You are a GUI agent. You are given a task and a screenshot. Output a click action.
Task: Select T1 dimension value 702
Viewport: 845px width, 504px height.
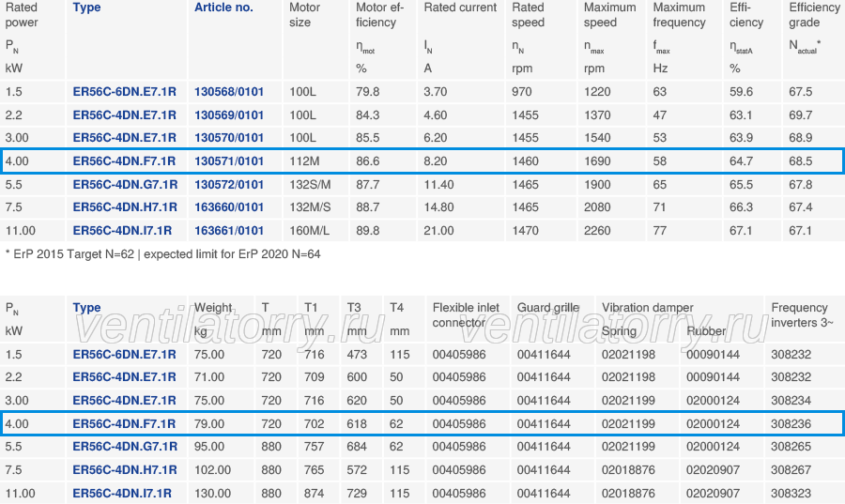click(x=315, y=424)
